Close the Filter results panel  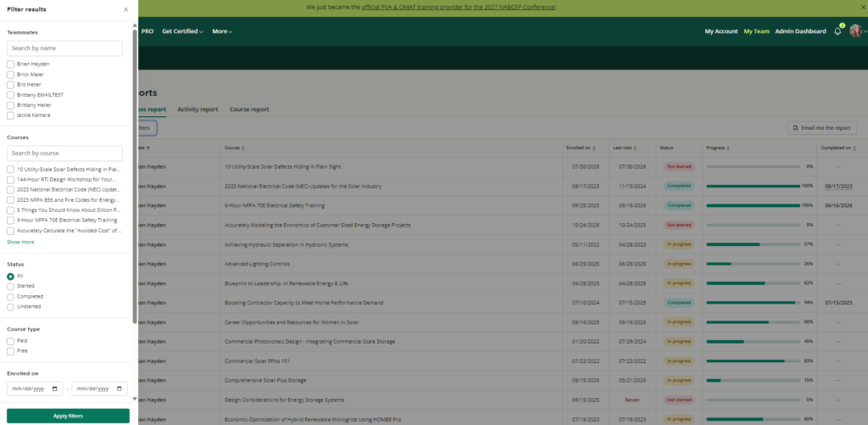pos(125,9)
